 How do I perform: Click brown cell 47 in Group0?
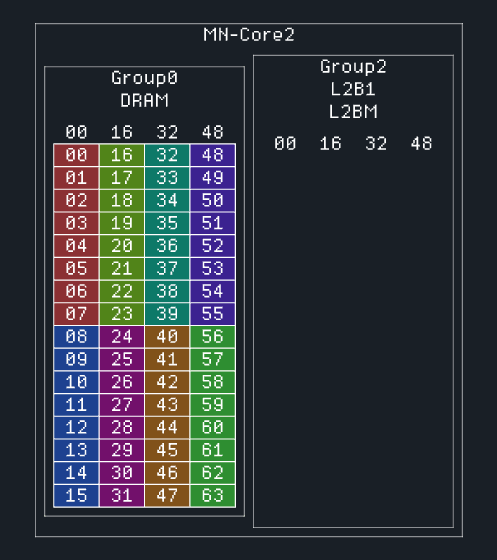pos(167,496)
